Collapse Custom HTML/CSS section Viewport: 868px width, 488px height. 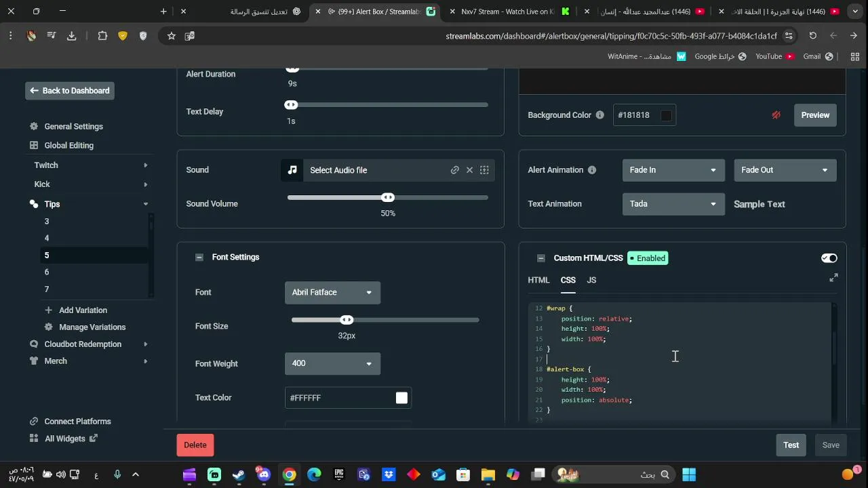pos(541,258)
